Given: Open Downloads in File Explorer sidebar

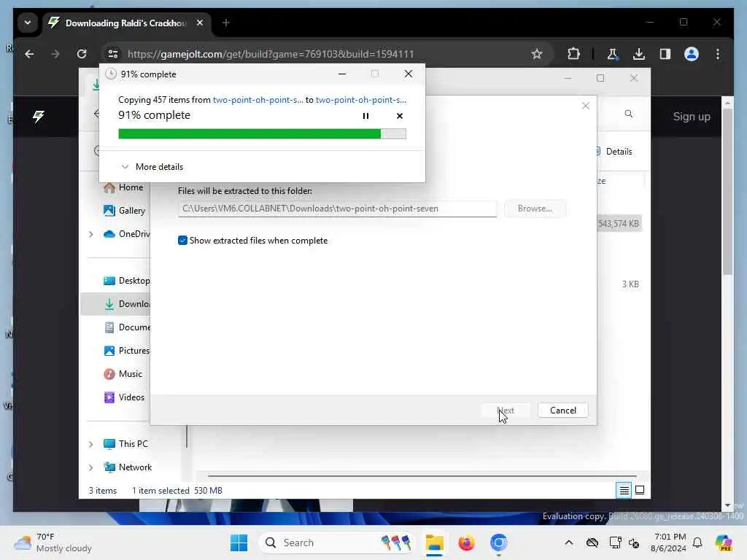Looking at the screenshot, I should point(126,304).
